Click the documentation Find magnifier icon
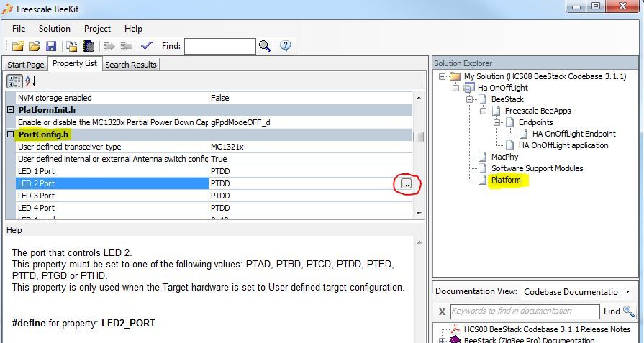The height and width of the screenshot is (343, 644). click(x=629, y=311)
